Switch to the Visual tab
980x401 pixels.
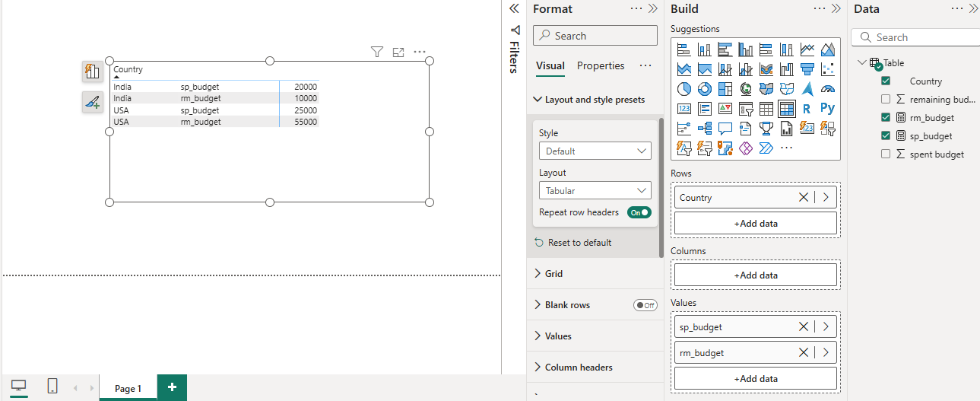[x=550, y=66]
